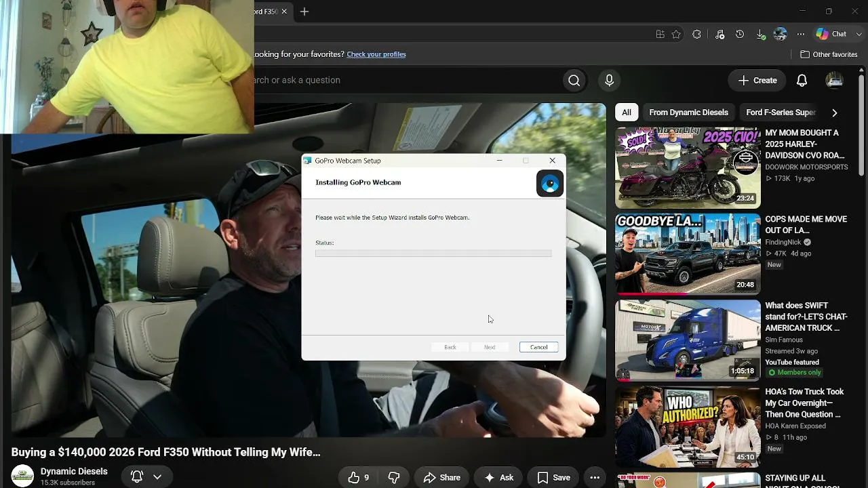
Task: Open browser extensions puzzle icon
Action: [696, 34]
